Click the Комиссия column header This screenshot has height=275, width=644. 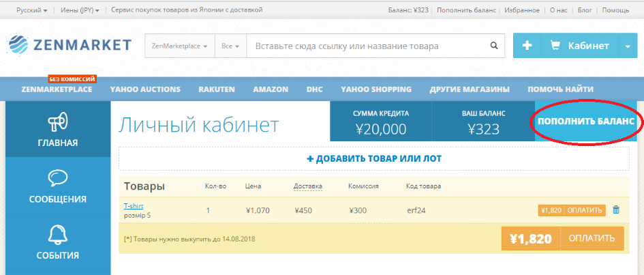(x=363, y=186)
